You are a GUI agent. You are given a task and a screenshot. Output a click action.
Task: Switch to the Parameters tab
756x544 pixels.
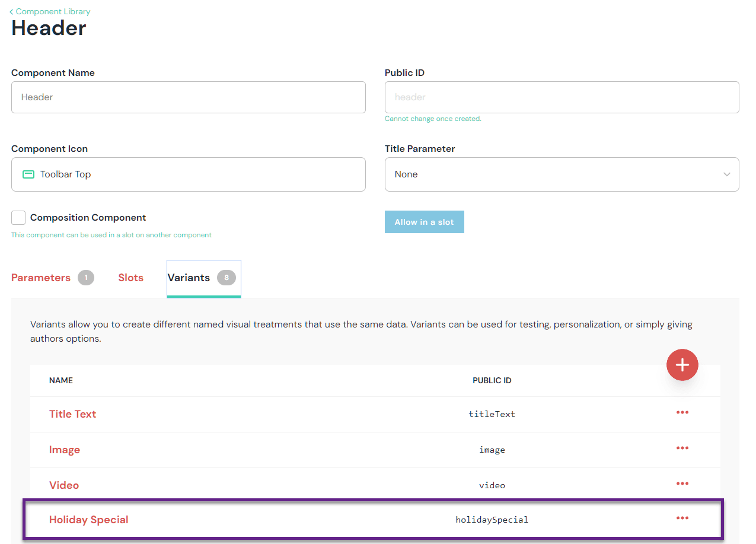[41, 278]
